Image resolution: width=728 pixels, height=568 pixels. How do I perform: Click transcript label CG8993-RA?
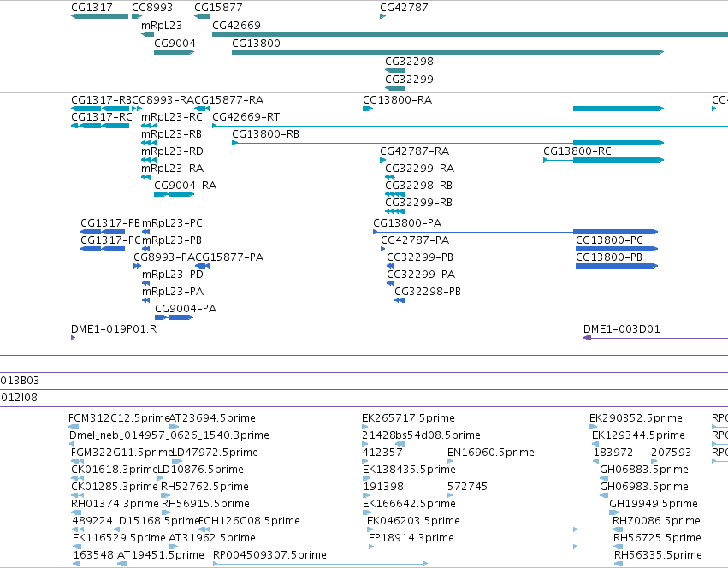[x=163, y=100]
